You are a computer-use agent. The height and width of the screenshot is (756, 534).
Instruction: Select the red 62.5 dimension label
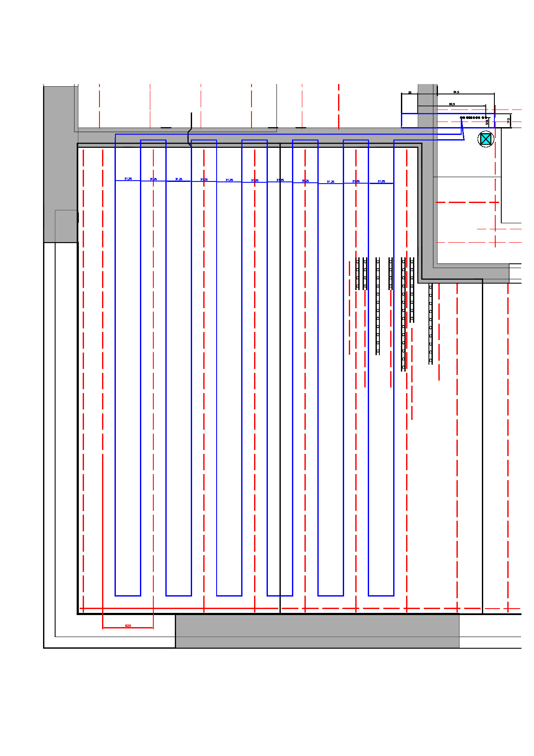point(128,625)
